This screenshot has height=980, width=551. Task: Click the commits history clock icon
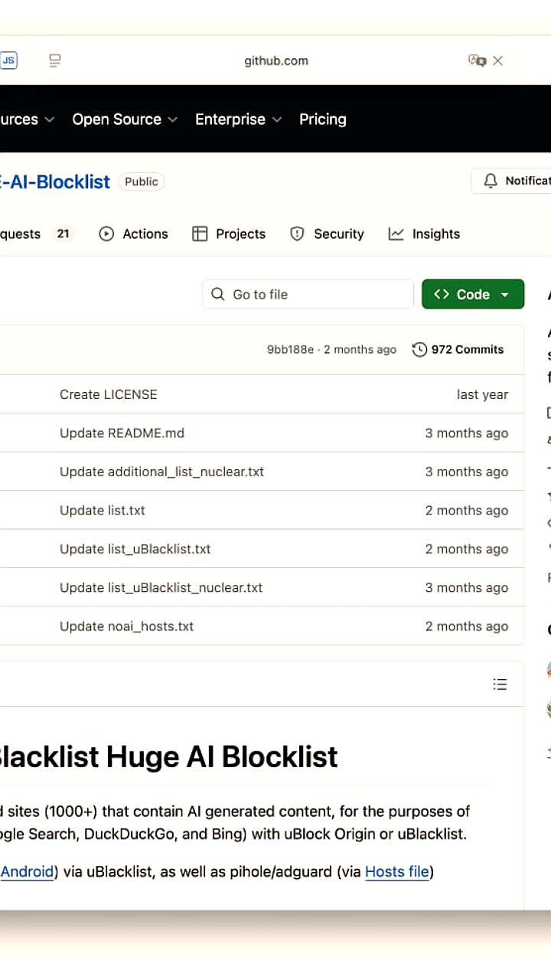point(419,350)
